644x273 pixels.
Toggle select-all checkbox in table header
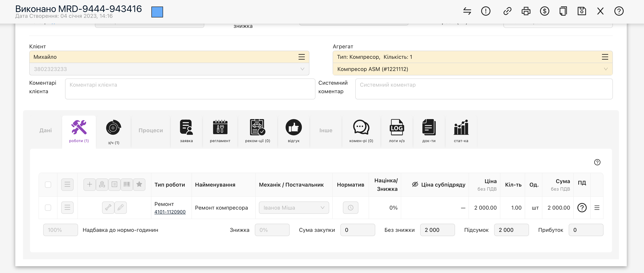point(48,184)
